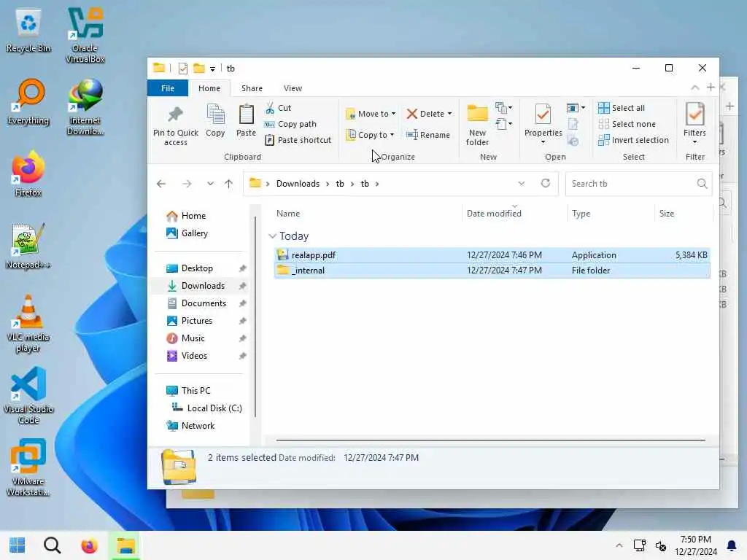The width and height of the screenshot is (747, 560).
Task: Open the Move to dropdown
Action: 371,114
